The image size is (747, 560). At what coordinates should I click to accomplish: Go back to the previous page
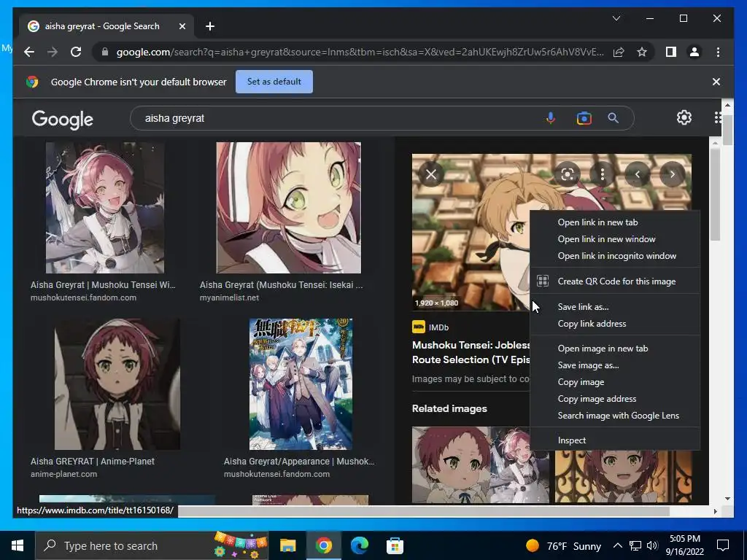29,52
